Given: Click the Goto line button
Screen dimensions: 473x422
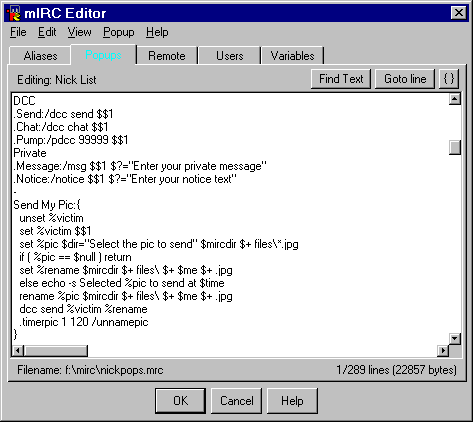Looking at the screenshot, I should (x=405, y=79).
